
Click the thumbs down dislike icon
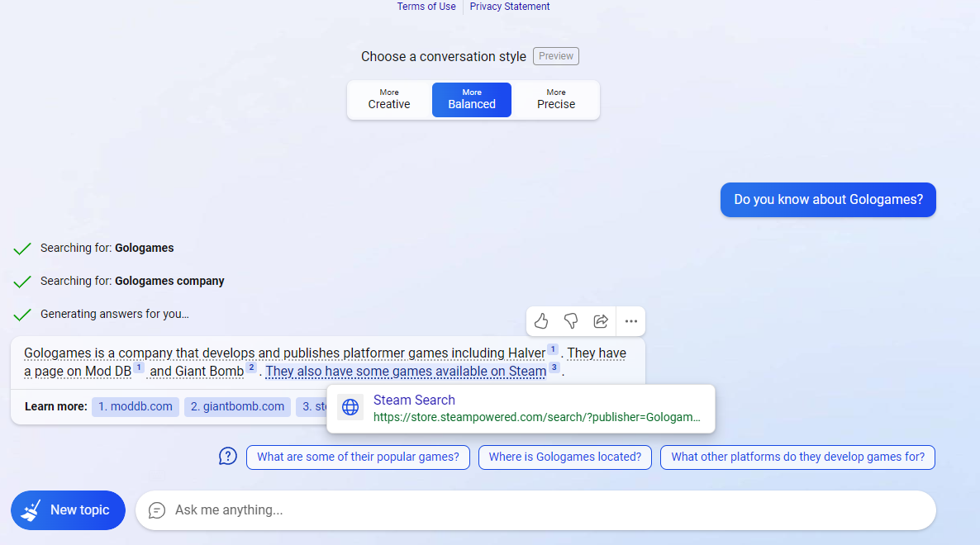pyautogui.click(x=571, y=321)
